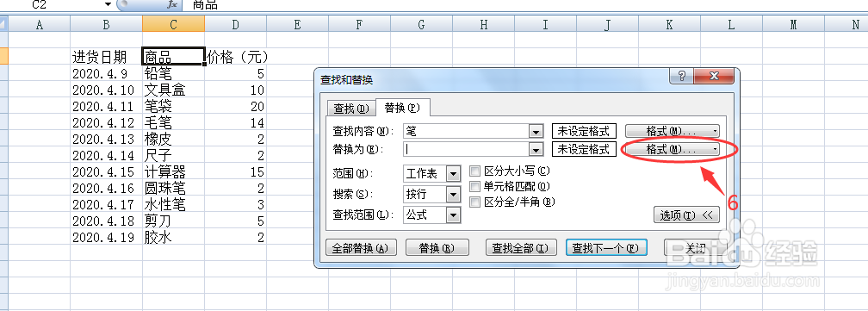The height and width of the screenshot is (311, 868).
Task: Open the 查找范围 公式 dropdown
Action: pos(453,215)
